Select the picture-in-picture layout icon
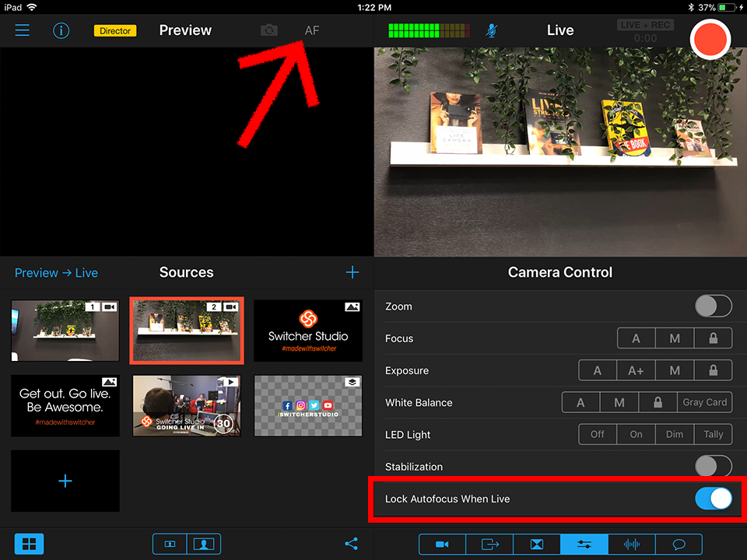Screen dimensions: 747x560 [204, 544]
